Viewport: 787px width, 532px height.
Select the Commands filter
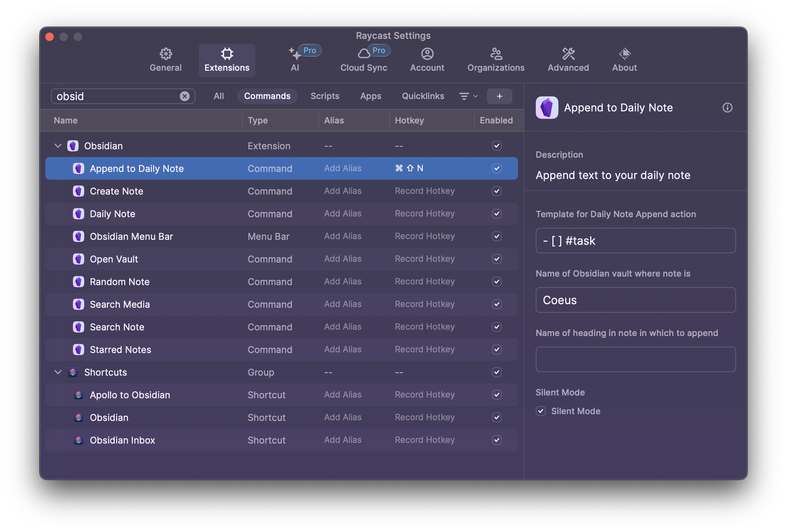coord(267,96)
